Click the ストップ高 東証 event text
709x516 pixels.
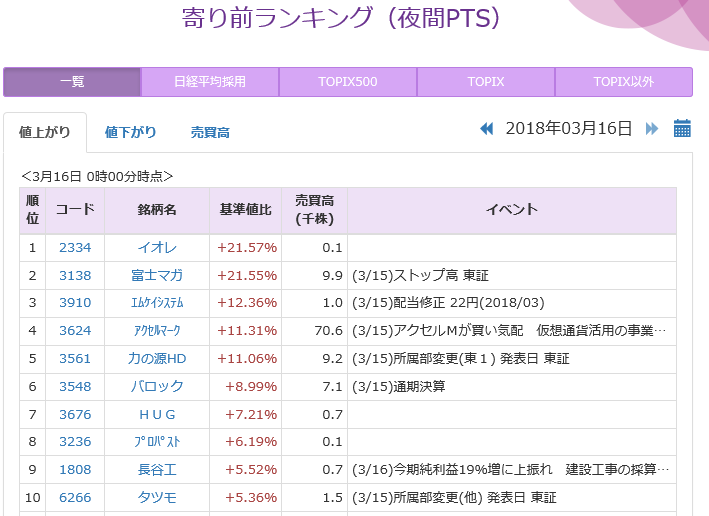pos(420,275)
